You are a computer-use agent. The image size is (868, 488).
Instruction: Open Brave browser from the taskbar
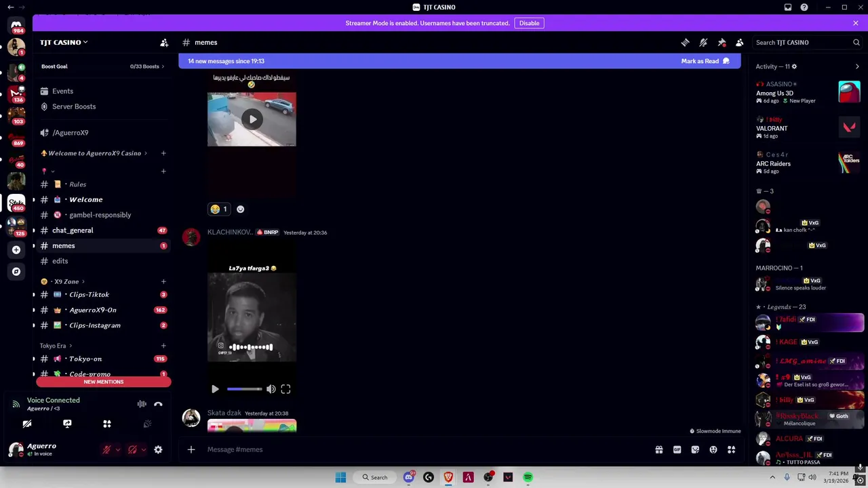coord(448,477)
